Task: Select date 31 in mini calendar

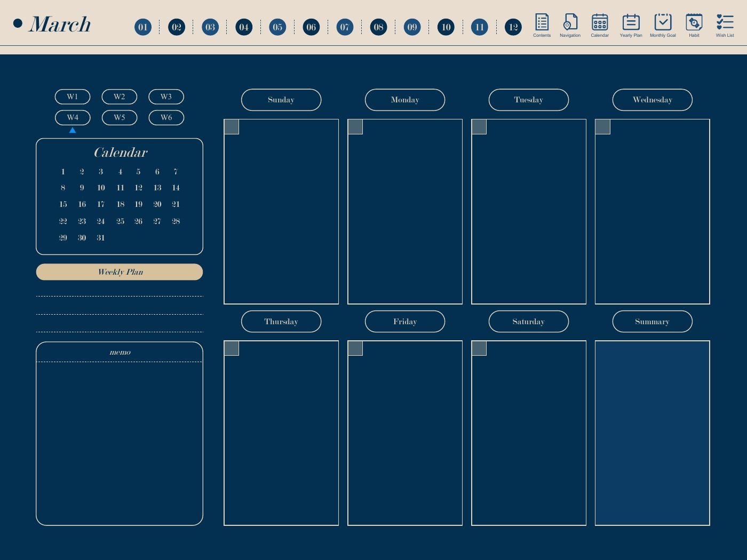Action: (x=101, y=238)
